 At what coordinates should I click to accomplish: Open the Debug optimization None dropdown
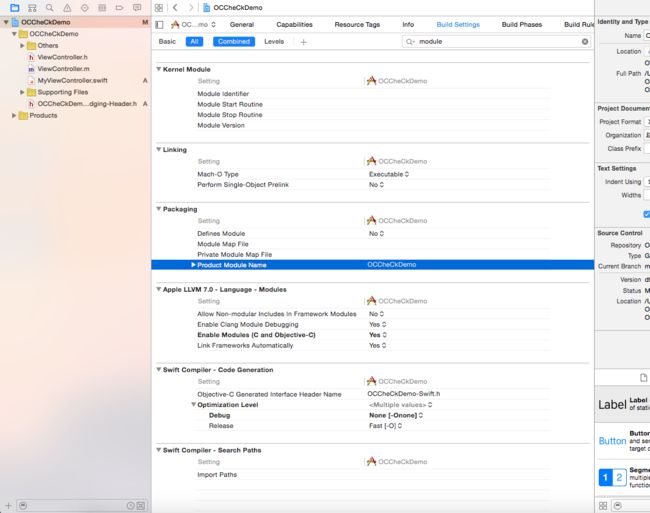[396, 415]
